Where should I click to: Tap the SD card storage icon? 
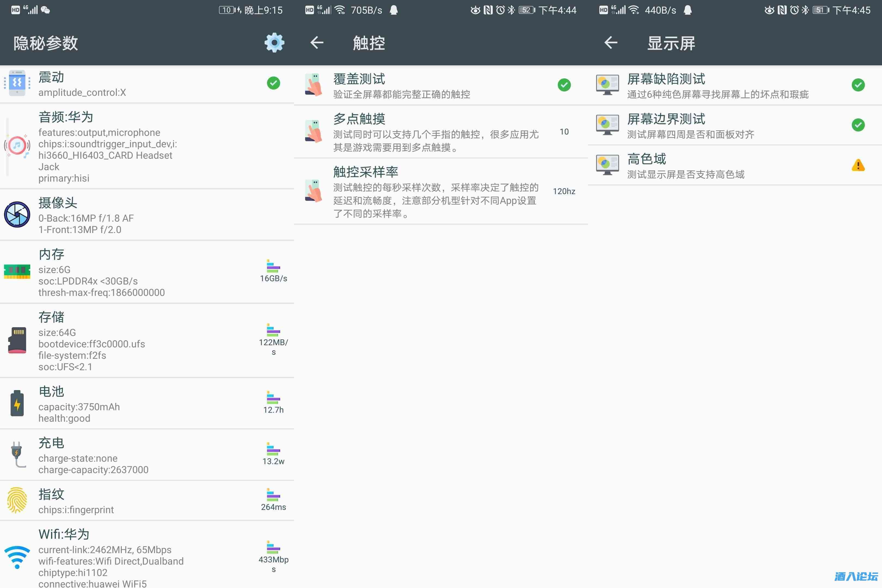click(x=17, y=340)
